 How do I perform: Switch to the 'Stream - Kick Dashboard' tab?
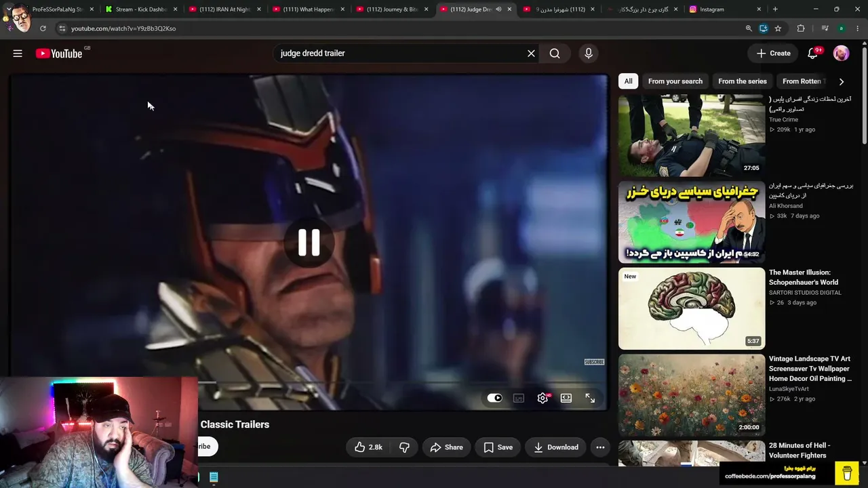pyautogui.click(x=141, y=9)
